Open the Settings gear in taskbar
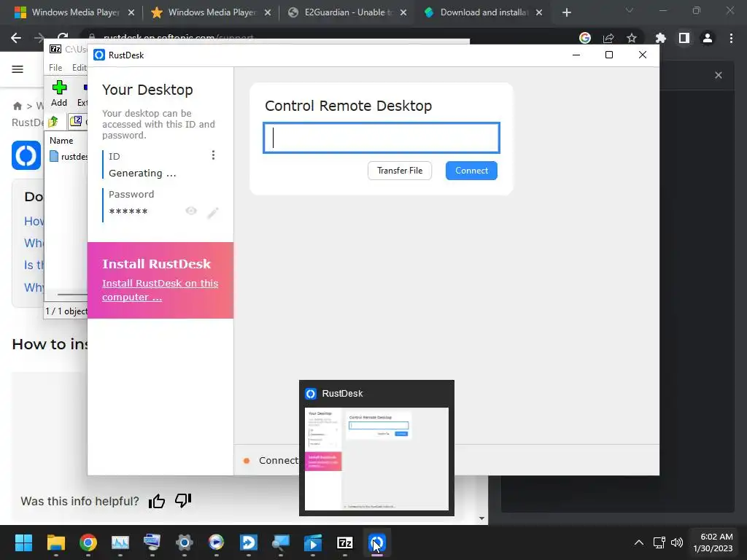 [185, 542]
